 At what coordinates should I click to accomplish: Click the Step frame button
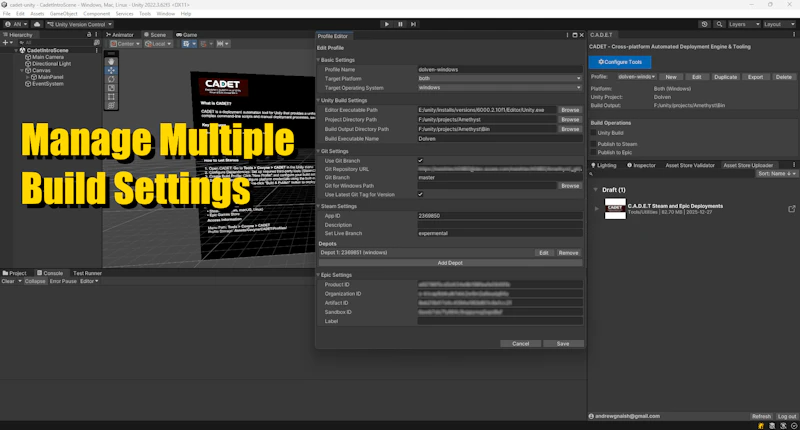(x=413, y=24)
